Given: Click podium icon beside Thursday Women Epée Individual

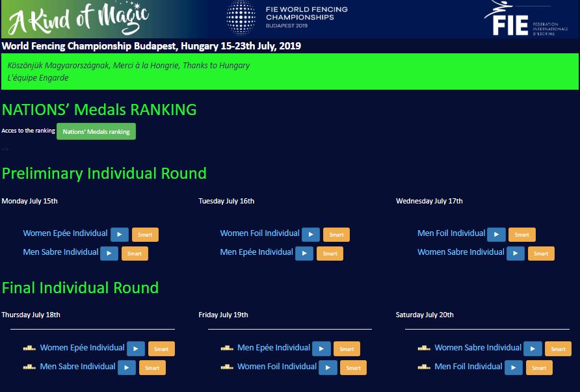Looking at the screenshot, I should [29, 348].
